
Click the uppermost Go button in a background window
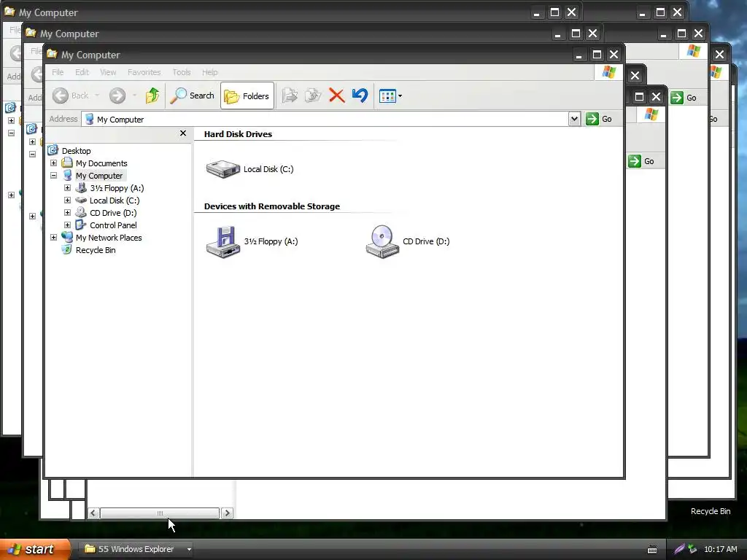coord(684,98)
